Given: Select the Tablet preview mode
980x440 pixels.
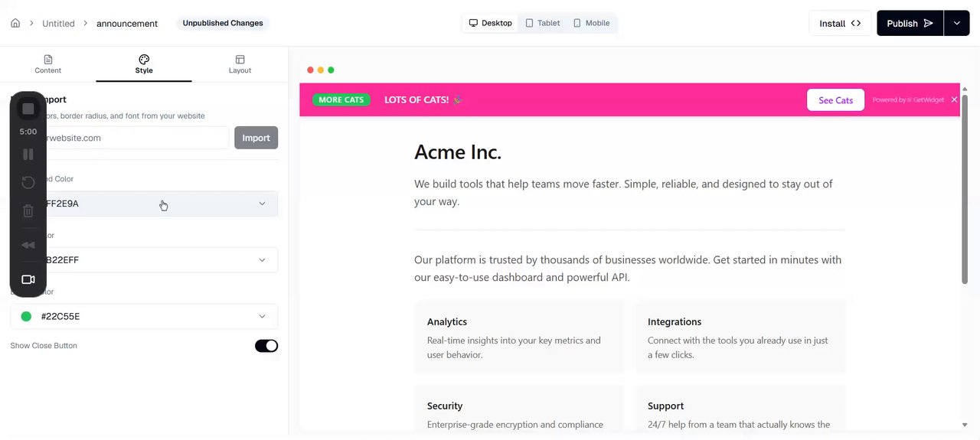Looking at the screenshot, I should [x=542, y=23].
